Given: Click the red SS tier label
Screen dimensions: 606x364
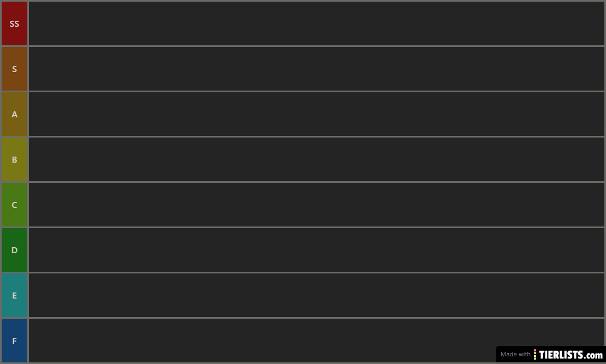Looking at the screenshot, I should coord(14,23).
